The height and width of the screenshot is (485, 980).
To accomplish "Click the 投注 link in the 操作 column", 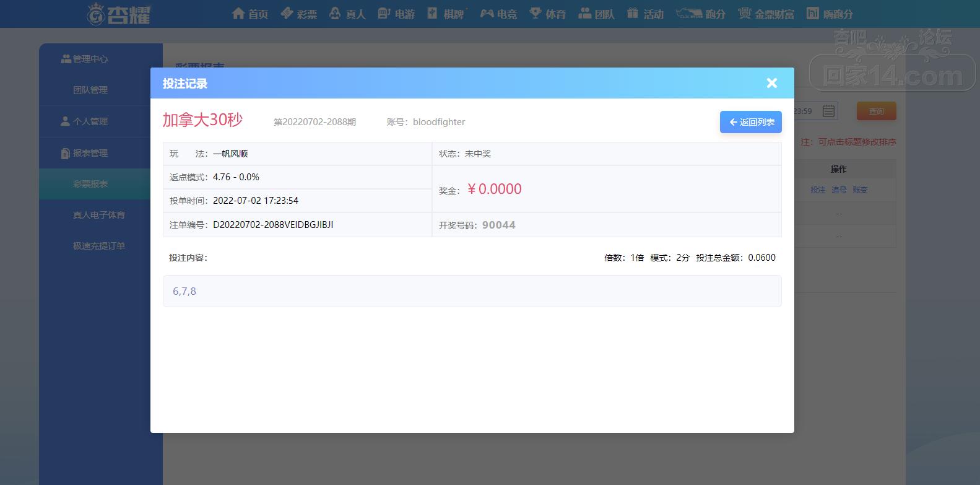I will [818, 190].
